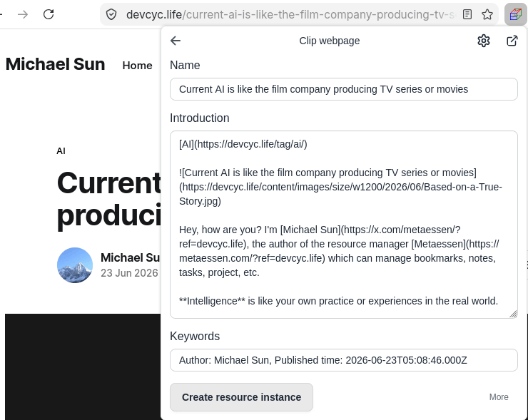Image resolution: width=528 pixels, height=420 pixels.
Task: Click inside the Introduction text area
Action: point(344,225)
